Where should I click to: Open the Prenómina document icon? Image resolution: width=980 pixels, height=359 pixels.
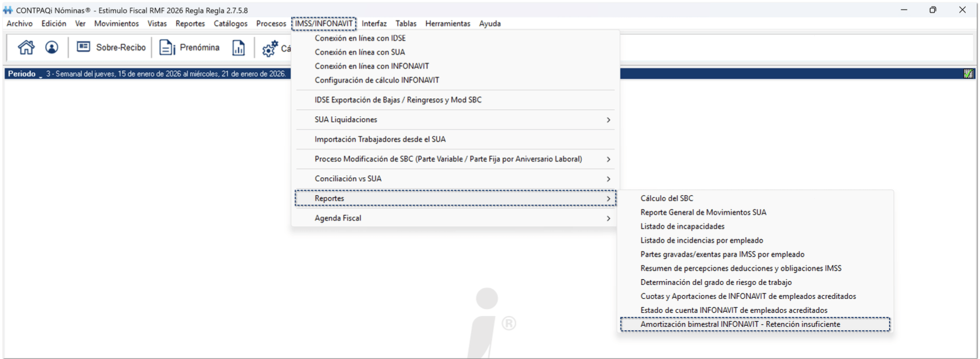coord(167,48)
